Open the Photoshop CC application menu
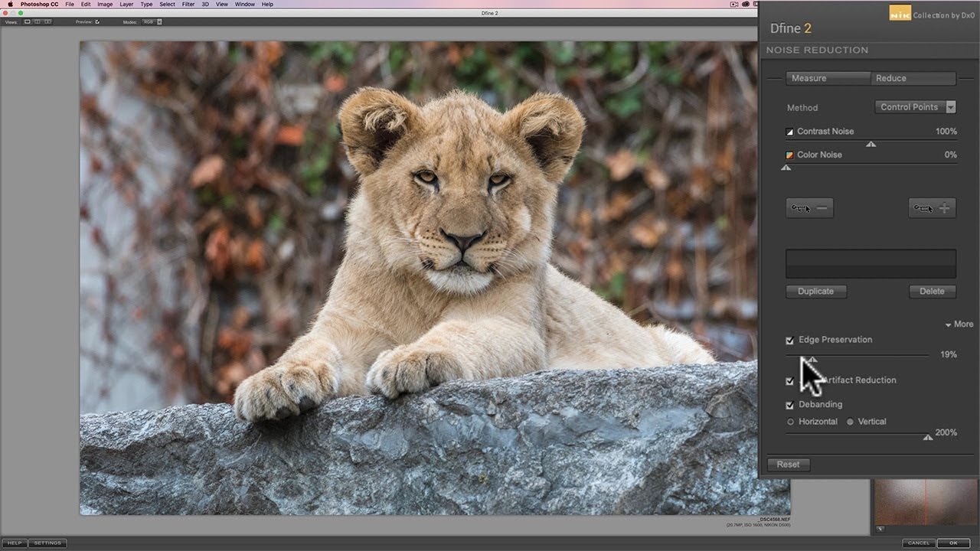Image resolution: width=980 pixels, height=551 pixels. 39,5
